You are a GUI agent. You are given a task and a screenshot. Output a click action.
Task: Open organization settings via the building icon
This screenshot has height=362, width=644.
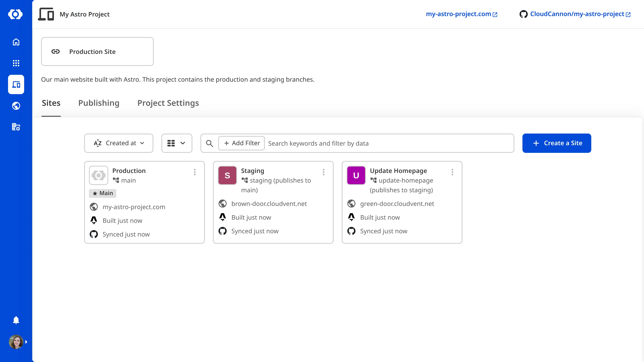pos(16,127)
